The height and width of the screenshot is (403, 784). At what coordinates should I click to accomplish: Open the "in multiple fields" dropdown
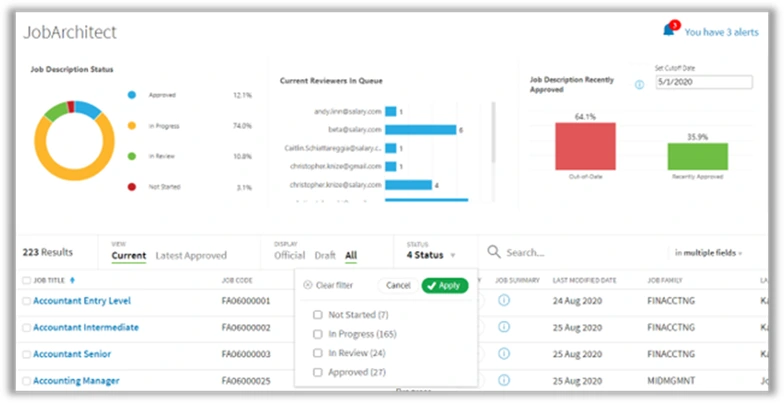[x=708, y=253]
